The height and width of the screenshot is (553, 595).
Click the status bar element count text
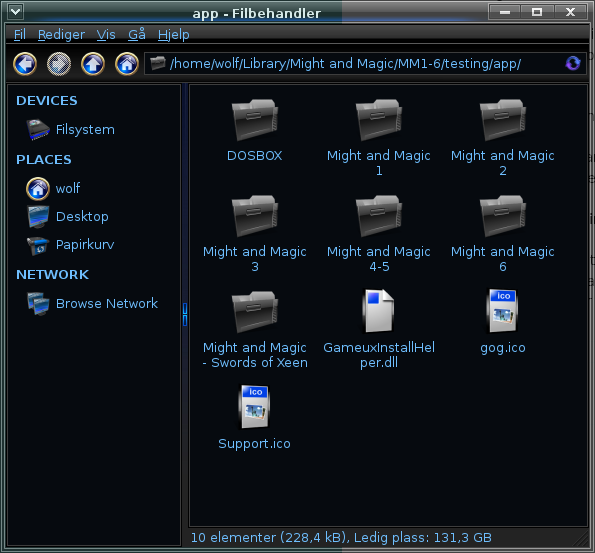[x=341, y=537]
